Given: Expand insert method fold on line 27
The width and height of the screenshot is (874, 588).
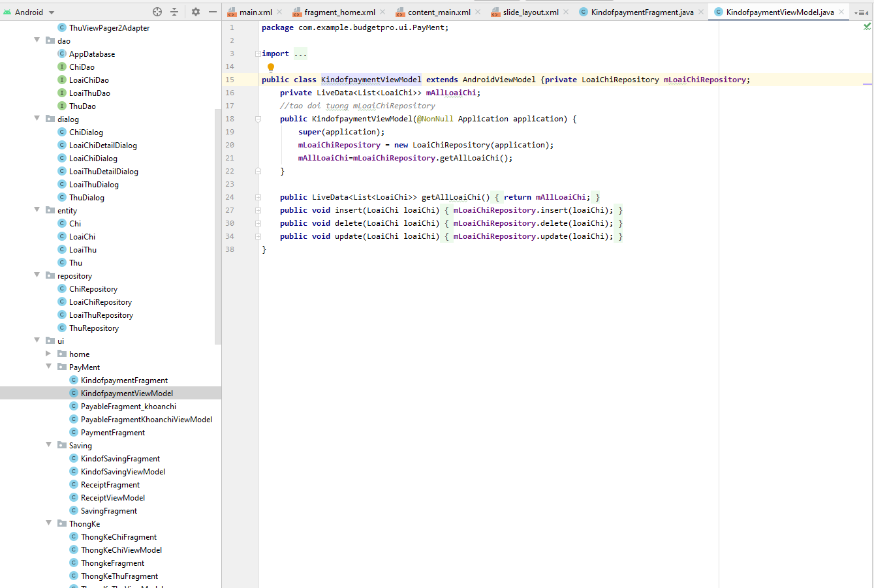Looking at the screenshot, I should [258, 210].
